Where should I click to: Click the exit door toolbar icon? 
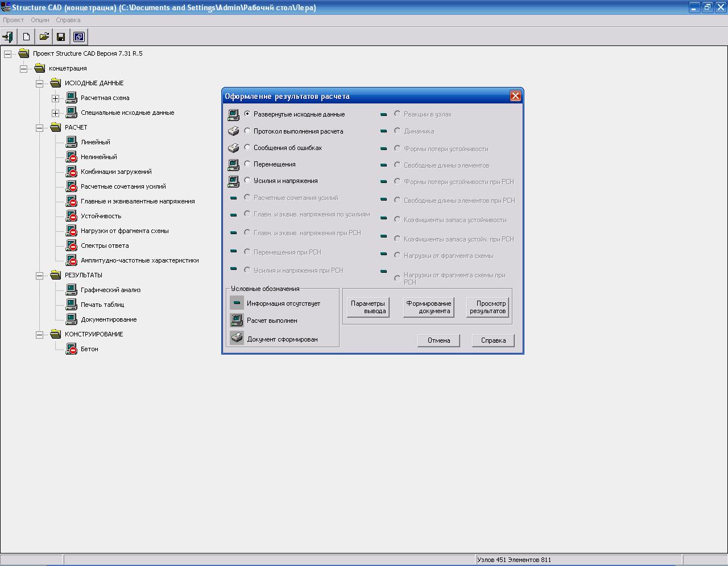(x=9, y=37)
